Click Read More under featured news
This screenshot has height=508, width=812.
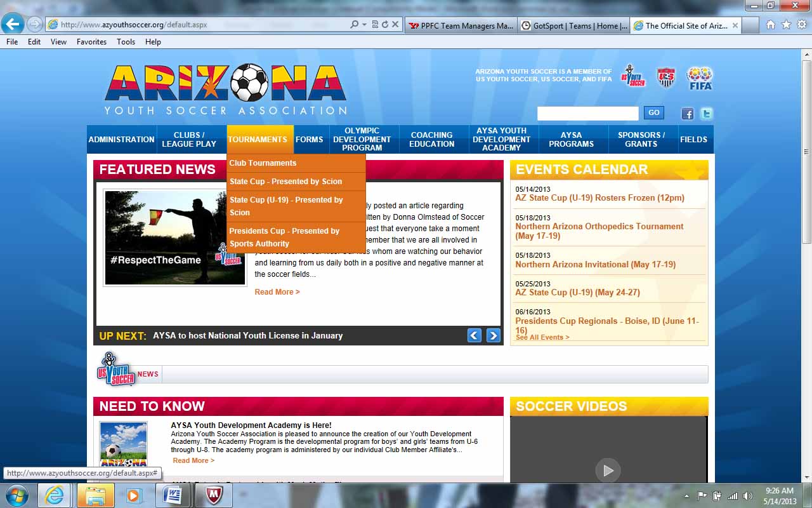[277, 292]
